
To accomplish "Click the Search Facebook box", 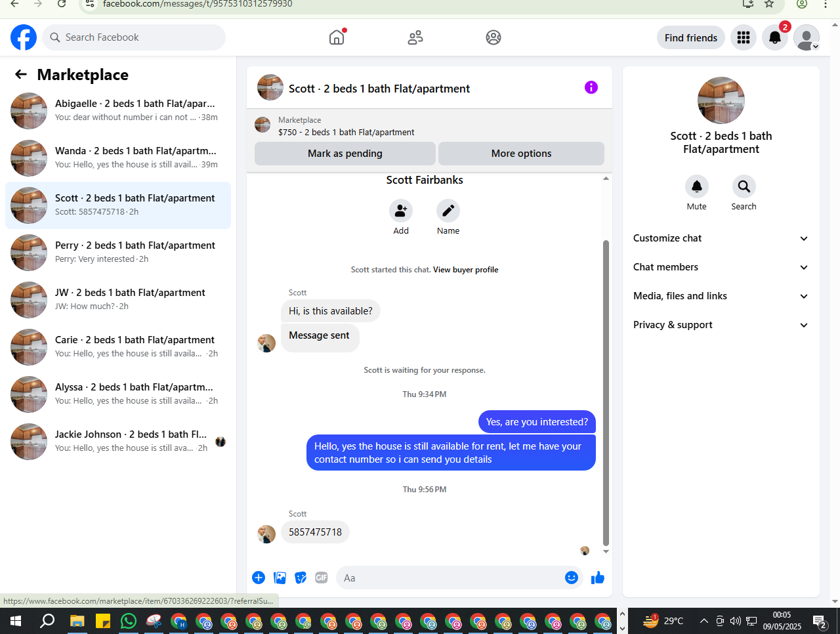I will (134, 37).
